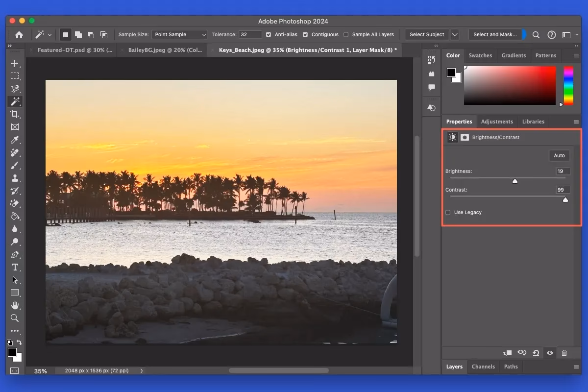
Task: Select the Clone Stamp tool
Action: (15, 178)
